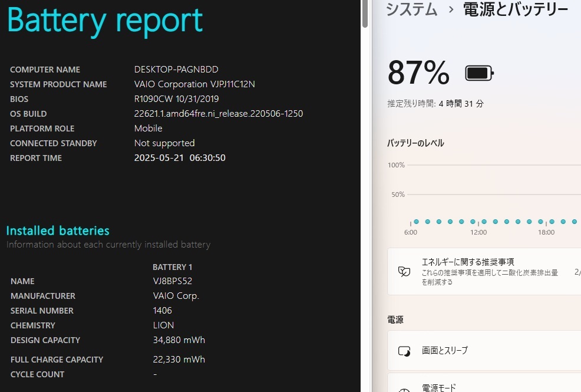Click the CONNECTED STANDBY label
The width and height of the screenshot is (581, 392).
54,143
